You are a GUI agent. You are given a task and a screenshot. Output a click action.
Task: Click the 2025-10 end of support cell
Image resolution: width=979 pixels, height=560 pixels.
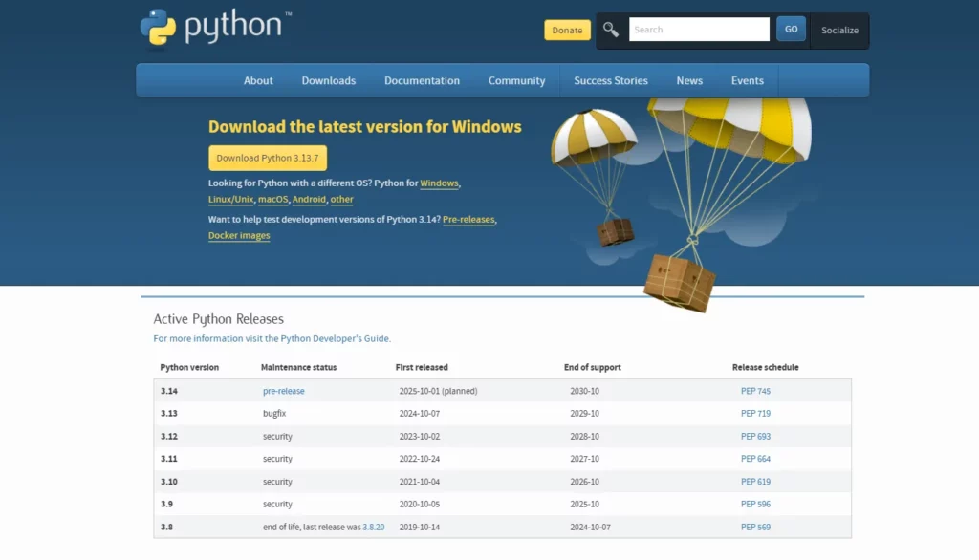point(584,504)
